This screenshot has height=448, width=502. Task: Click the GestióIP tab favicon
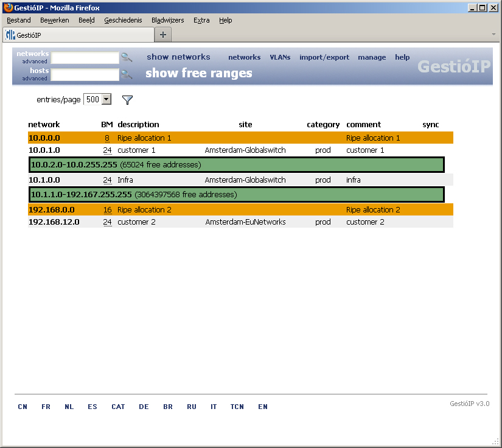pyautogui.click(x=10, y=35)
